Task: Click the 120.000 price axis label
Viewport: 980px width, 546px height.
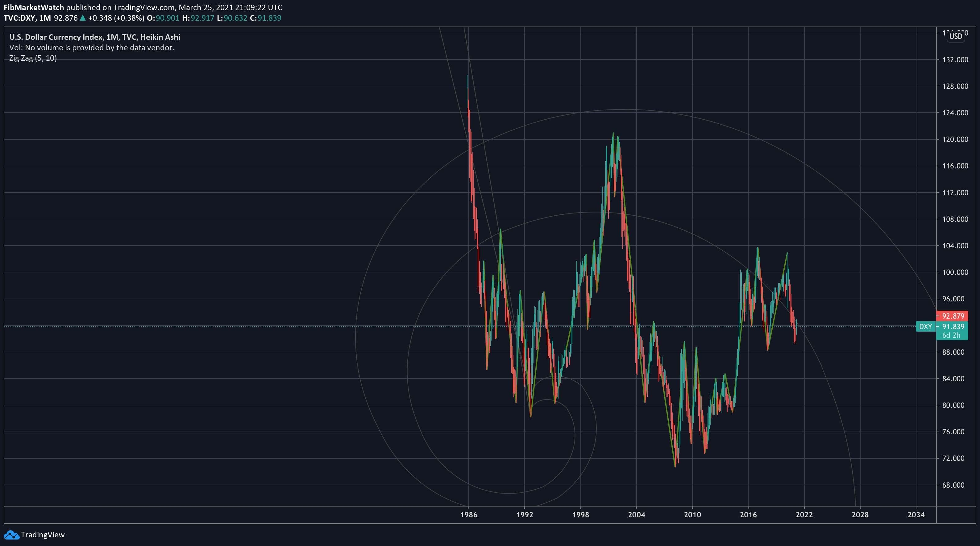Action: click(x=955, y=139)
